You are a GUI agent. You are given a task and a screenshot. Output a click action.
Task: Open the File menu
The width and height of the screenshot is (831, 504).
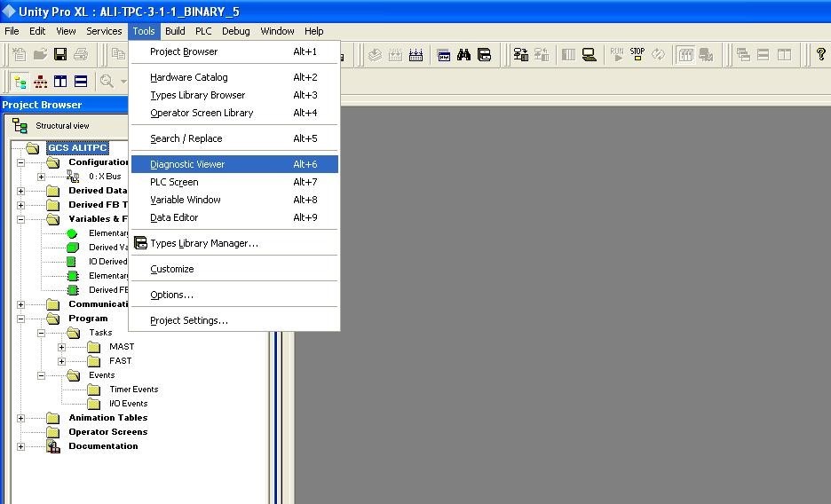12,31
